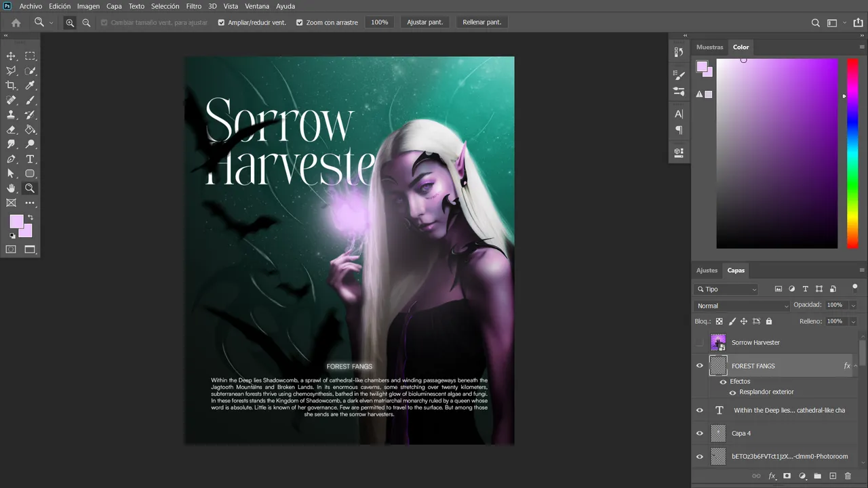Go to the Home screen icon
The image size is (868, 488).
pyautogui.click(x=16, y=22)
